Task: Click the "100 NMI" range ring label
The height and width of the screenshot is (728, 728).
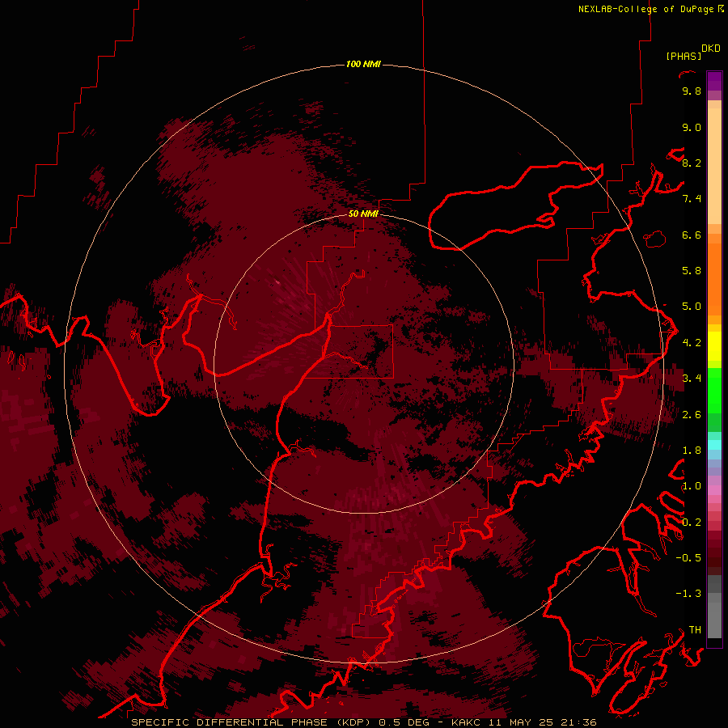Action: coord(363,64)
